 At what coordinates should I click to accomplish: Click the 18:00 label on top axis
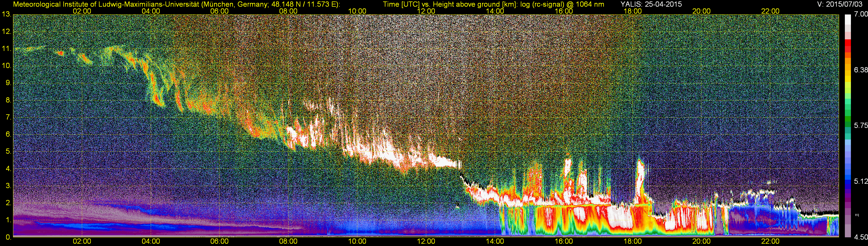tap(632, 11)
